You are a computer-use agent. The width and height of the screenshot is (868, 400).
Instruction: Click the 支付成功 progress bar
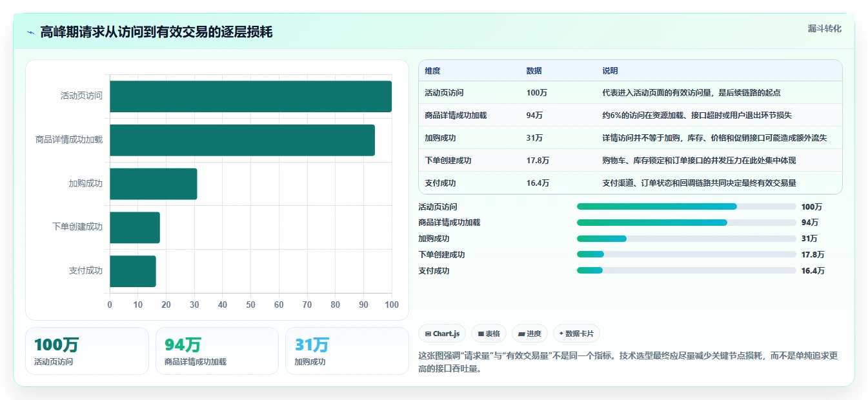click(687, 270)
